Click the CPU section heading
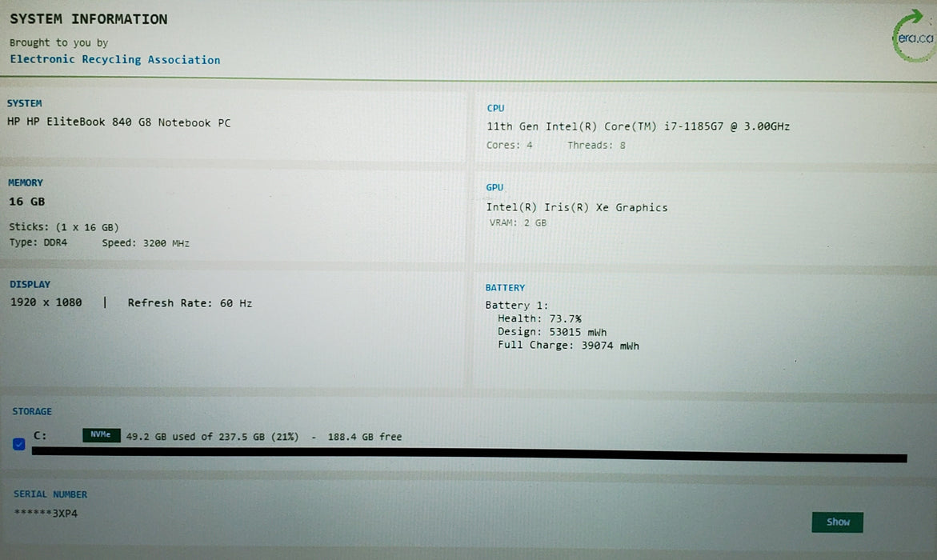This screenshot has height=560, width=937. tap(495, 108)
